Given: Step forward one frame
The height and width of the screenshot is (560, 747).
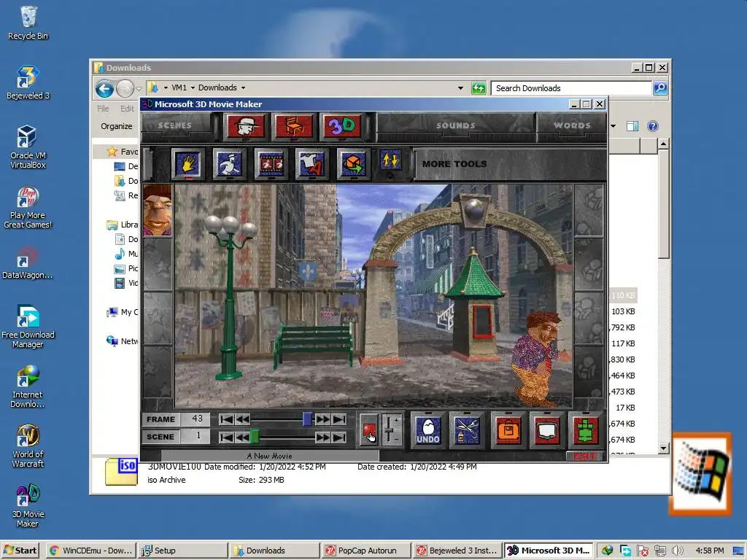Looking at the screenshot, I should [322, 419].
